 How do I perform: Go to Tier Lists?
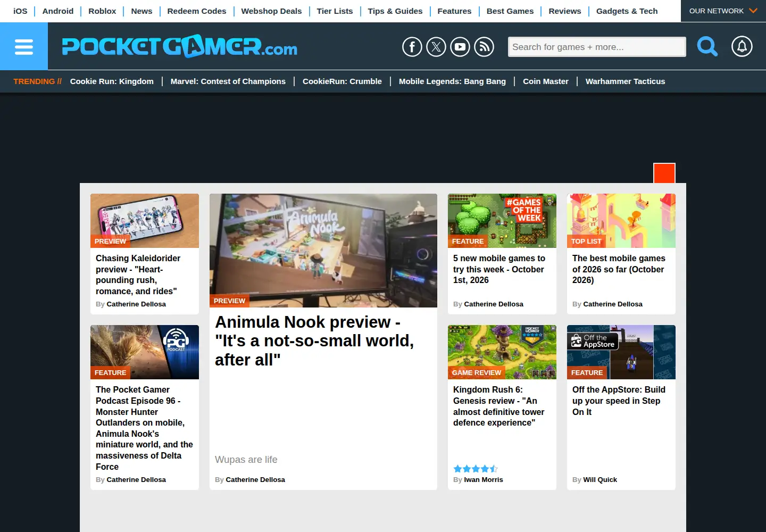(x=335, y=11)
